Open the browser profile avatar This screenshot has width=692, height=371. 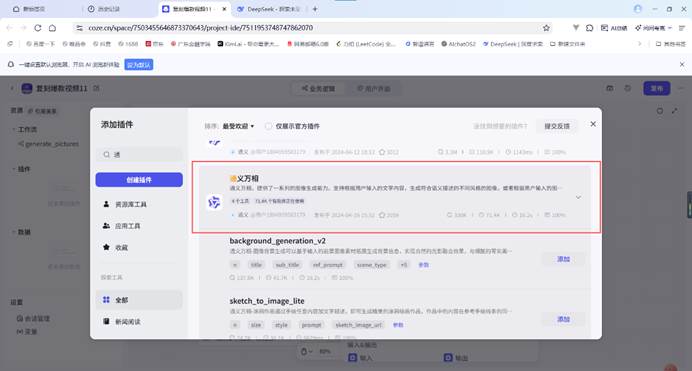[637, 9]
